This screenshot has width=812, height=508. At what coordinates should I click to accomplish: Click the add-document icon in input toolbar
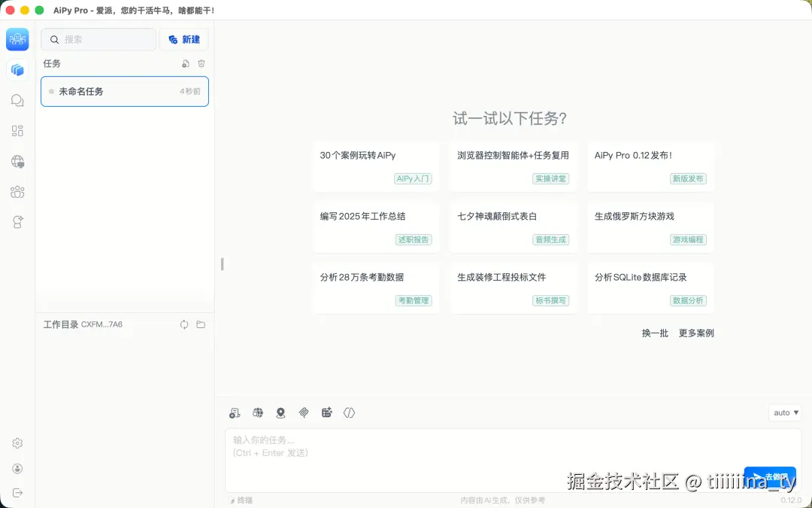point(234,412)
